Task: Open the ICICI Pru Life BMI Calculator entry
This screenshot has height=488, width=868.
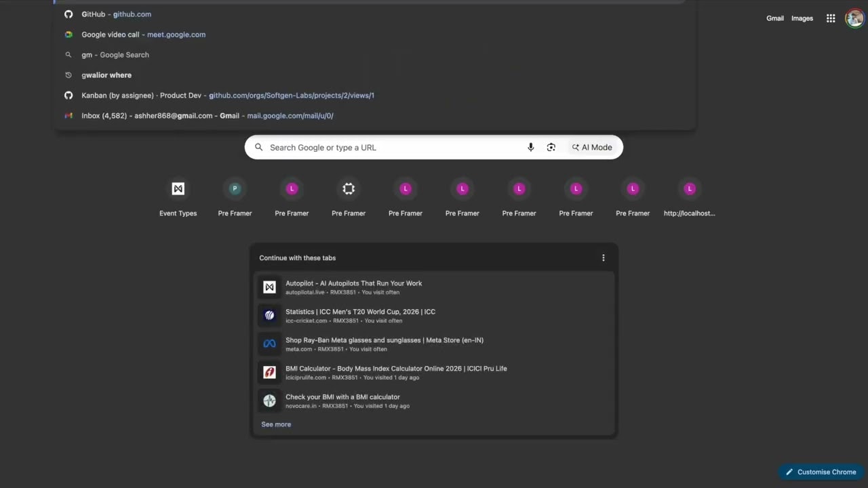Action: pos(434,373)
